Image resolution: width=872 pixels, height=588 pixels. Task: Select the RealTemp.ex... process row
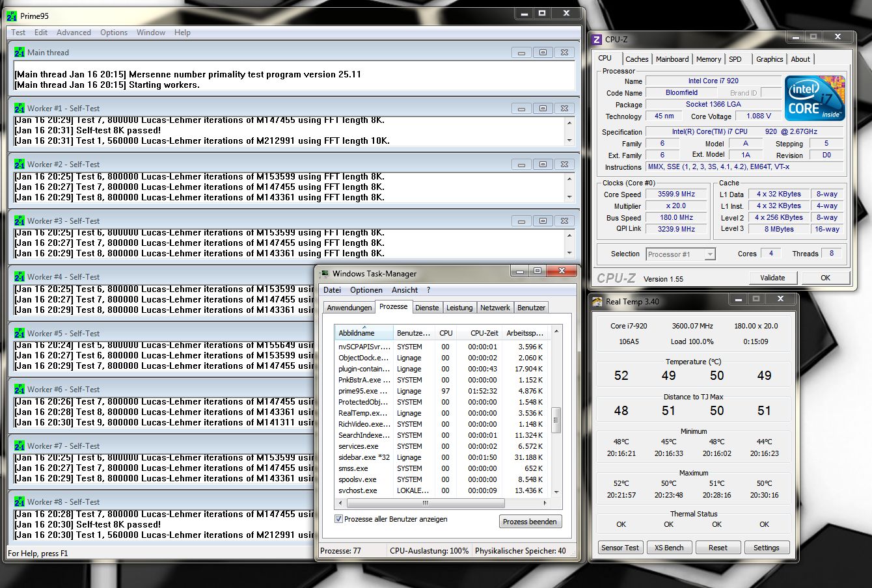click(442, 413)
